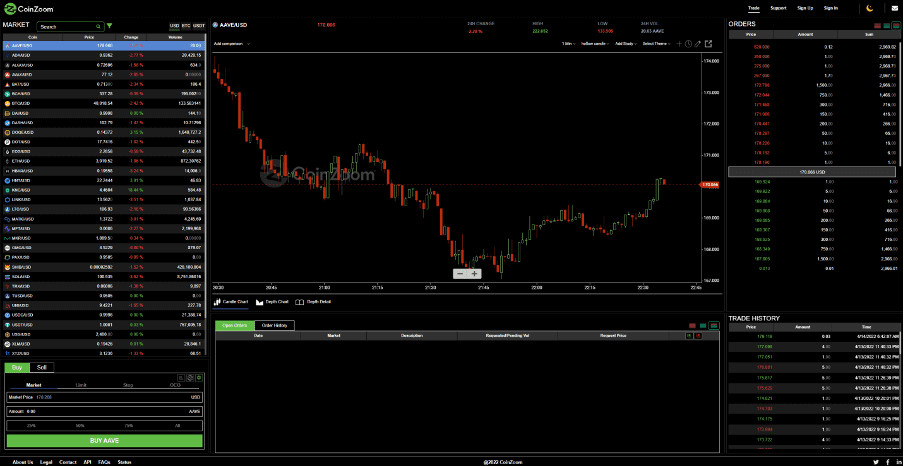Select the Buy tab
Image resolution: width=904 pixels, height=466 pixels.
17,367
